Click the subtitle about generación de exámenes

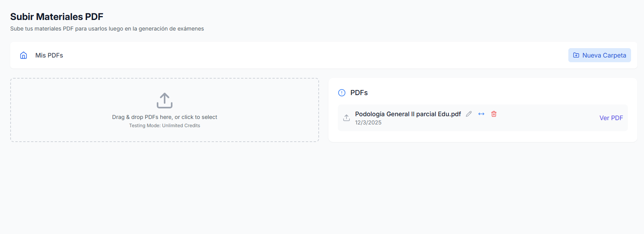[x=107, y=28]
